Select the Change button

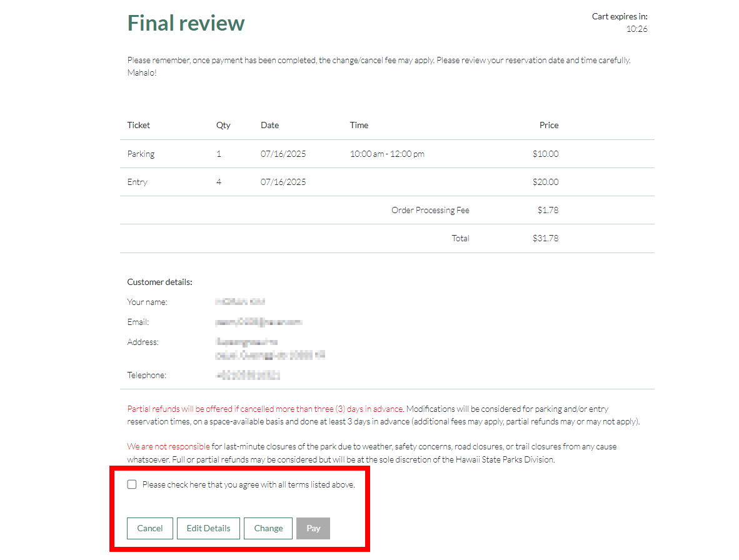[x=268, y=529]
